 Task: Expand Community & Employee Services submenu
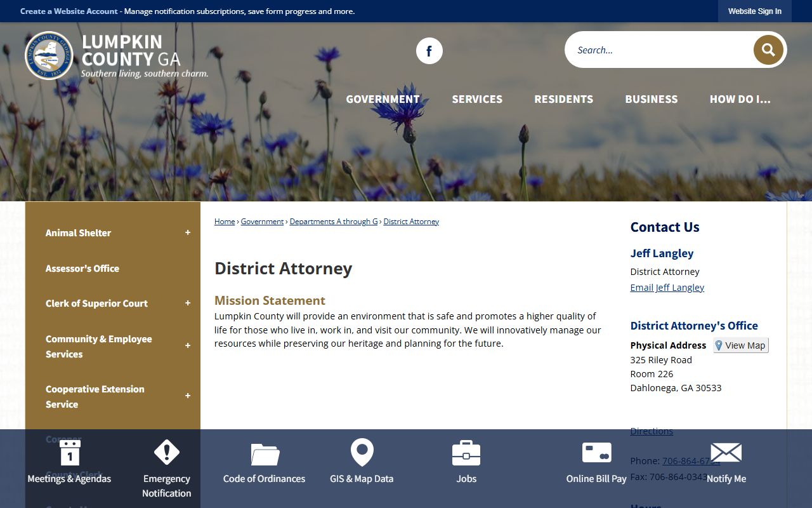tap(188, 346)
